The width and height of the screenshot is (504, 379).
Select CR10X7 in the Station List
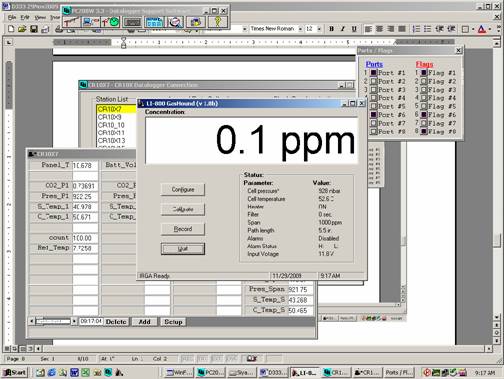(x=116, y=109)
